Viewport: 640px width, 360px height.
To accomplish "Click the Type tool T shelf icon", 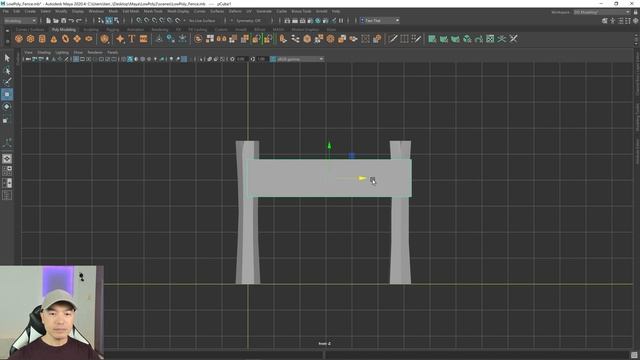I will click(x=131, y=39).
